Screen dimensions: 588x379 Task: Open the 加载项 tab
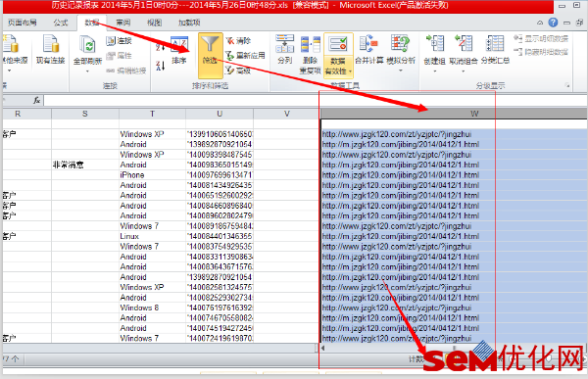point(189,23)
